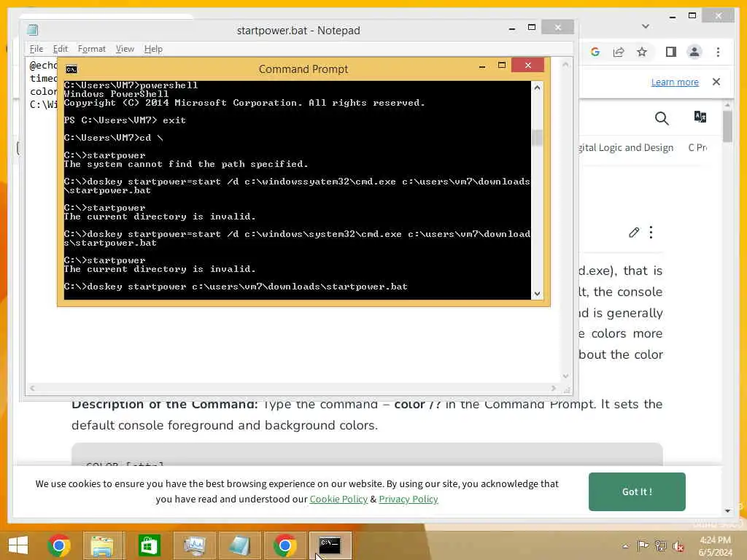Open second Chrome icon in taskbar
The width and height of the screenshot is (747, 560).
(x=285, y=545)
